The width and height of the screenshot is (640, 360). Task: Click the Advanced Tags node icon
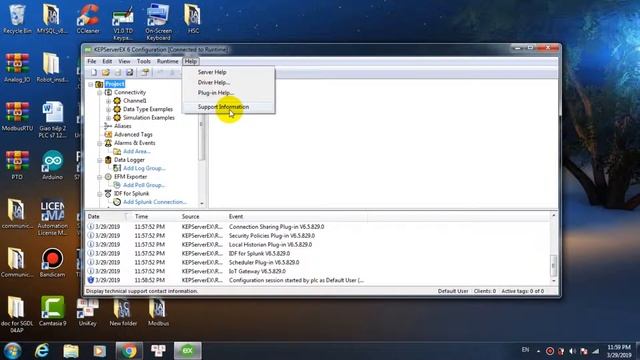click(x=108, y=134)
